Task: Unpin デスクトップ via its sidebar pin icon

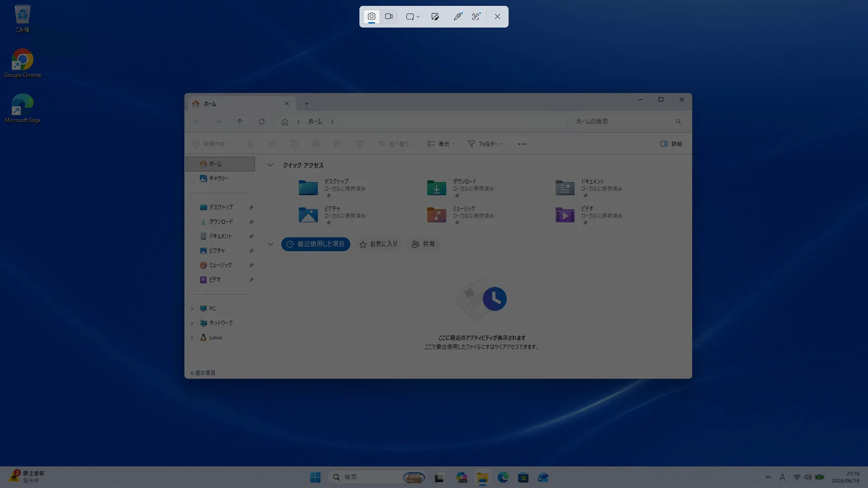Action: pyautogui.click(x=251, y=207)
